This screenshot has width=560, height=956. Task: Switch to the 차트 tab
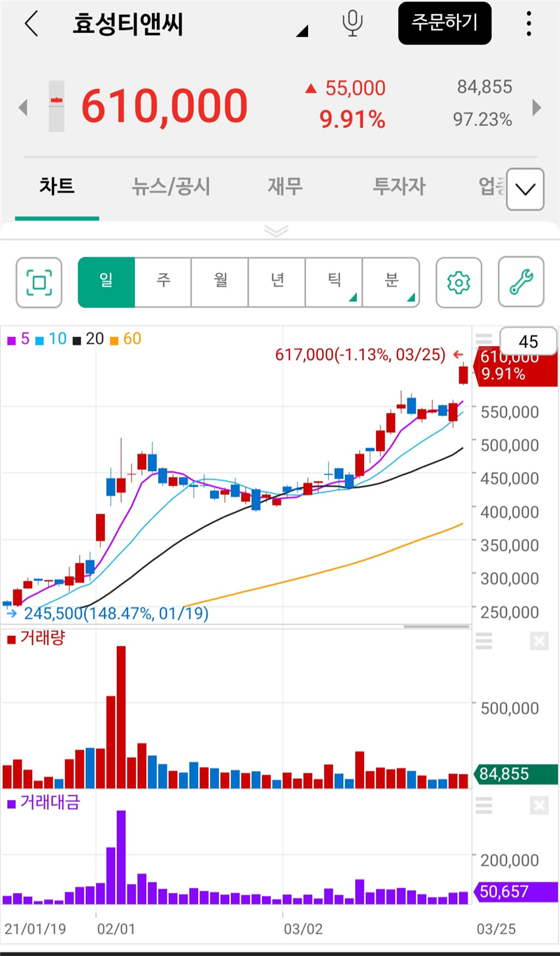[57, 186]
